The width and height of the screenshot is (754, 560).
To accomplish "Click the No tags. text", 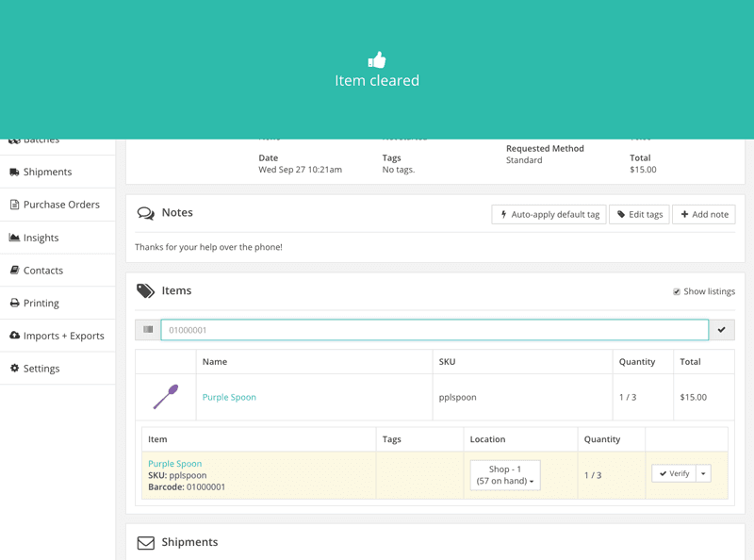I will 398,170.
